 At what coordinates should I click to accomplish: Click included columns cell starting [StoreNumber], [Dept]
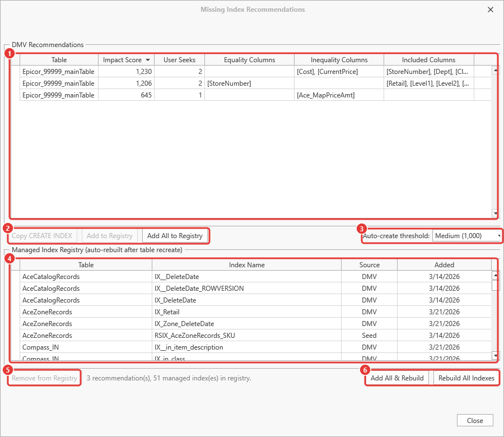(429, 72)
